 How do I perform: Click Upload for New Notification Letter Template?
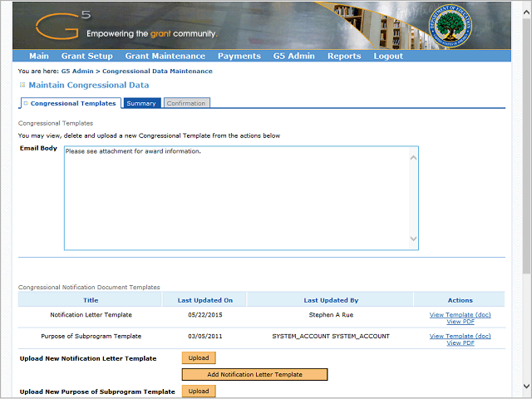[x=199, y=357]
